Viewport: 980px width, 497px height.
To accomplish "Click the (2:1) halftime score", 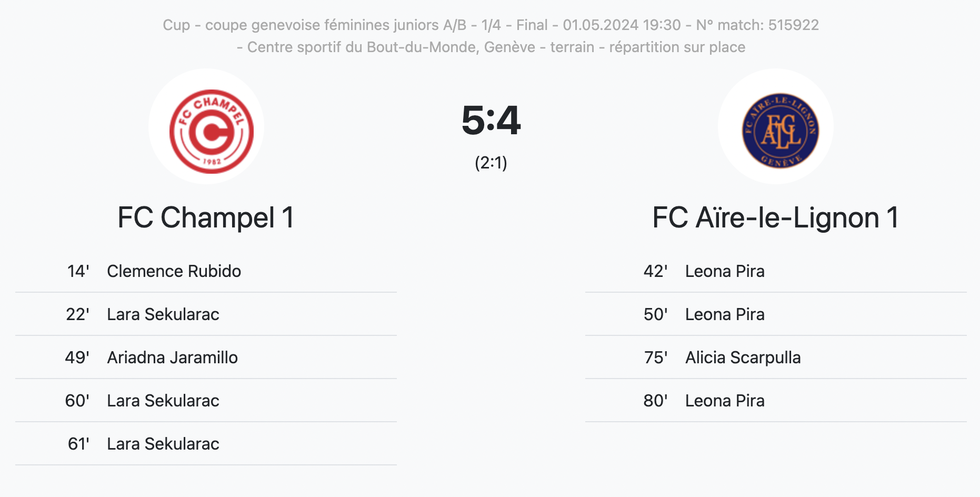I will (491, 163).
